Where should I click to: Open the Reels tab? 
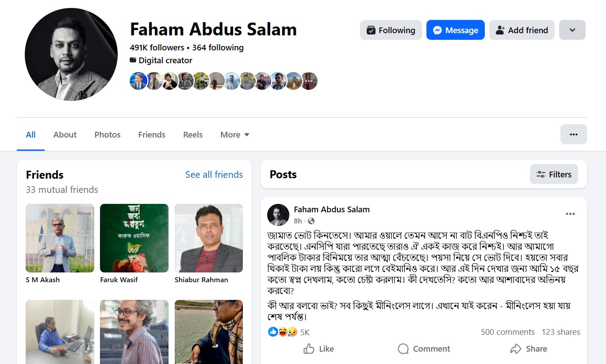click(193, 135)
